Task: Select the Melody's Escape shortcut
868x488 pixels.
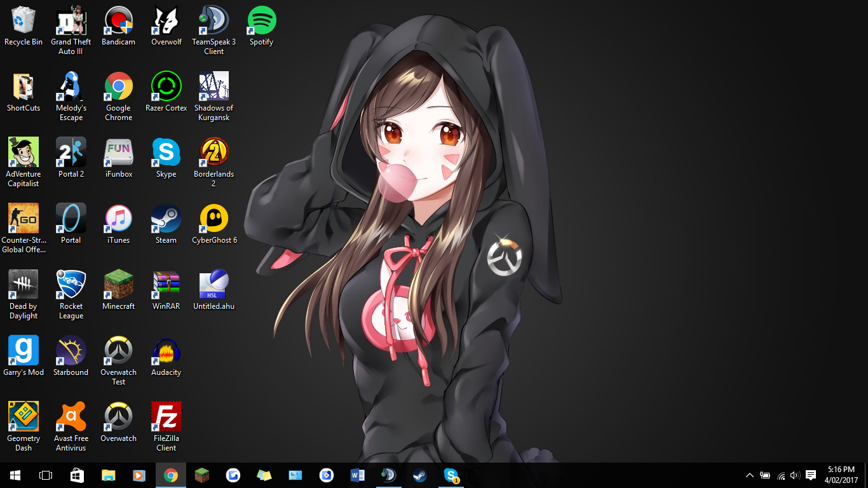Action: point(71,97)
